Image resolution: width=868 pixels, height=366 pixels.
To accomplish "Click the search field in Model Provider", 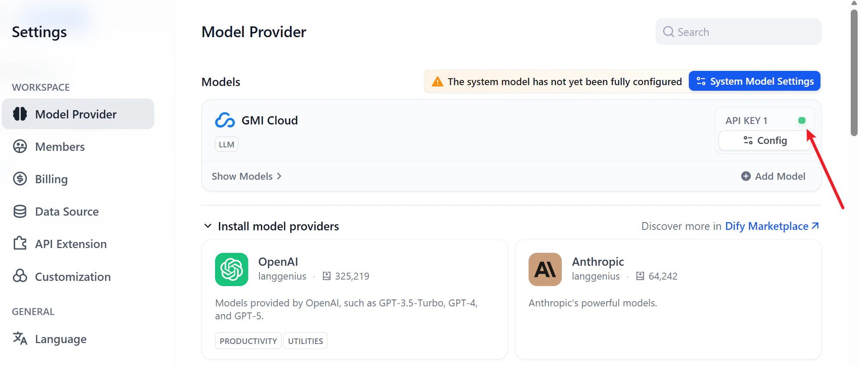I will coord(738,32).
